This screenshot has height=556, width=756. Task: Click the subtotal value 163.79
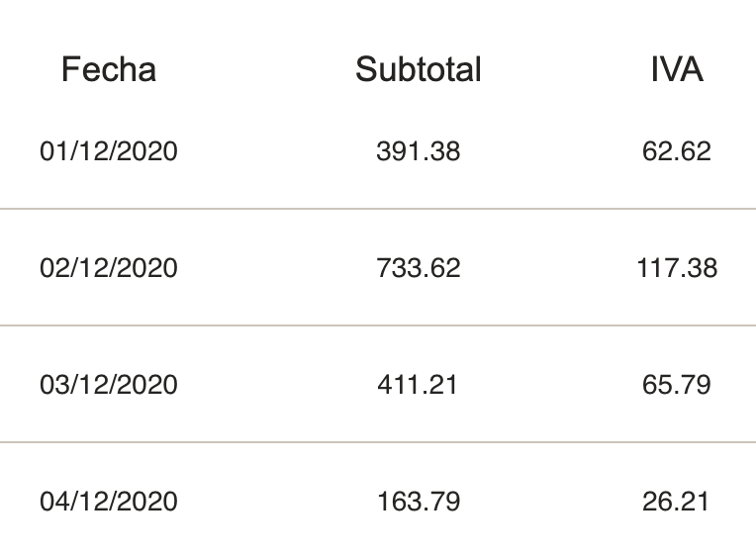418,501
